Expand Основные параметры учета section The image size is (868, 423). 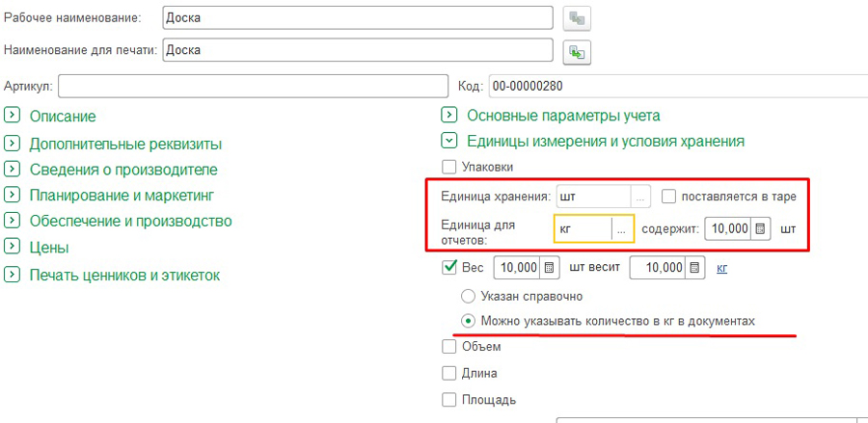448,116
